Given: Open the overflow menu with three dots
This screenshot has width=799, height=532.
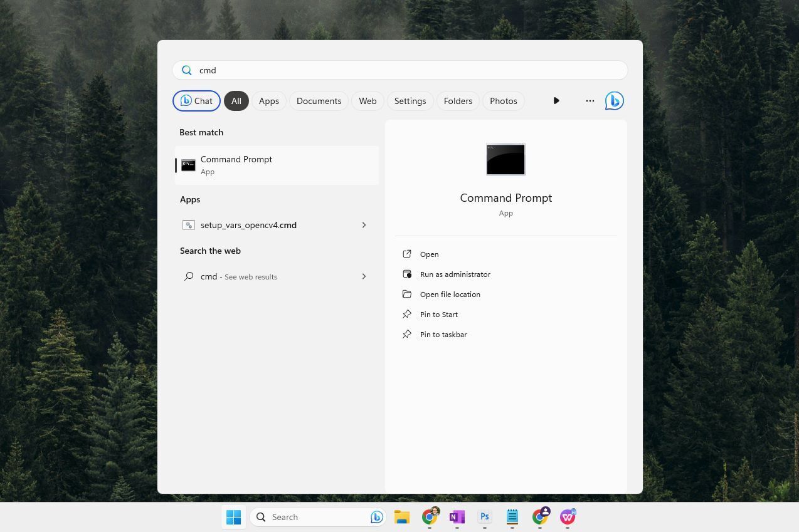Looking at the screenshot, I should click(x=590, y=100).
